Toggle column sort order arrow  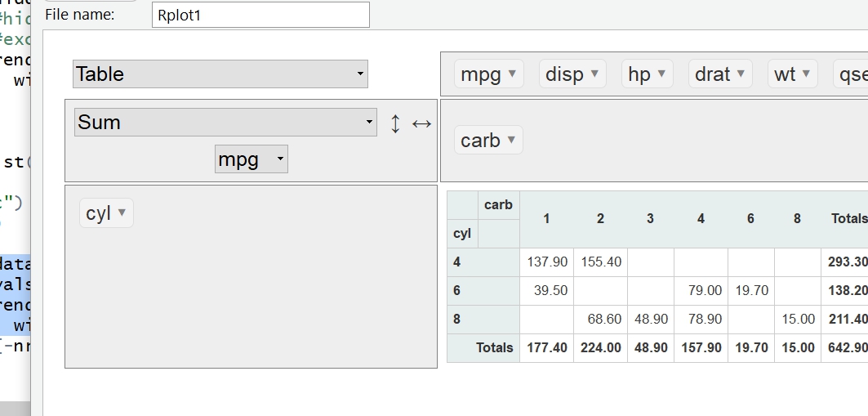pos(421,123)
